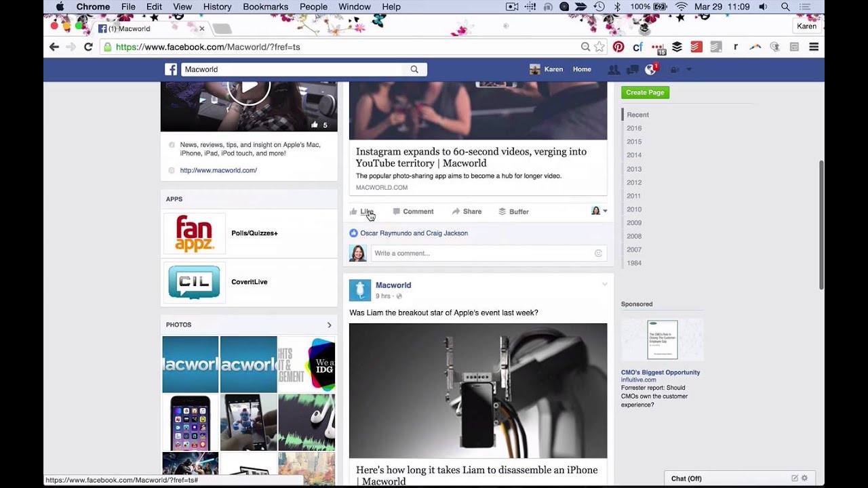The image size is (868, 488).
Task: Click into the Write a comment field
Action: click(481, 253)
